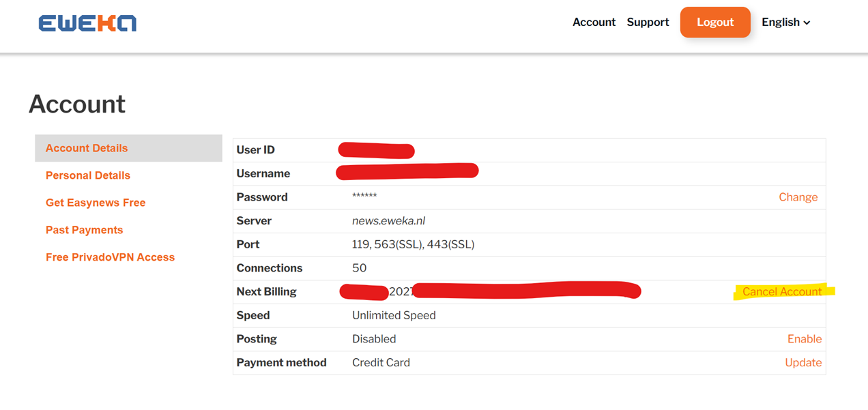Click the masked password value
This screenshot has width=868, height=410.
click(364, 197)
